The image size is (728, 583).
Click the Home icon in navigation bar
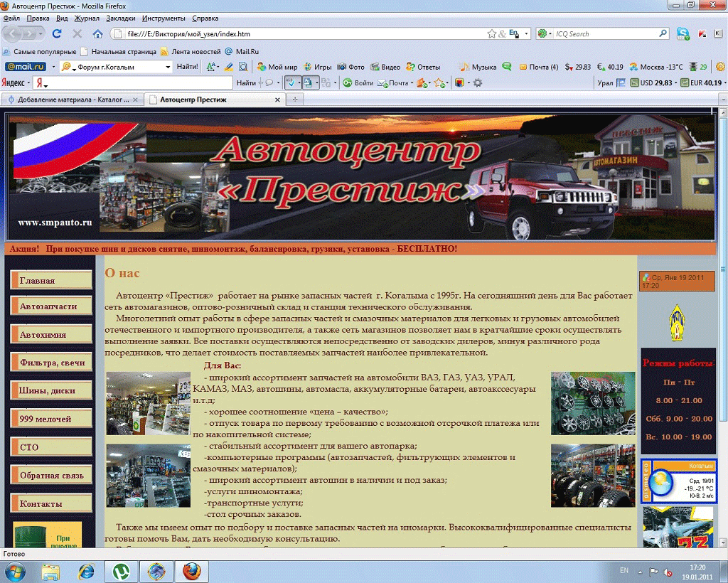click(97, 33)
